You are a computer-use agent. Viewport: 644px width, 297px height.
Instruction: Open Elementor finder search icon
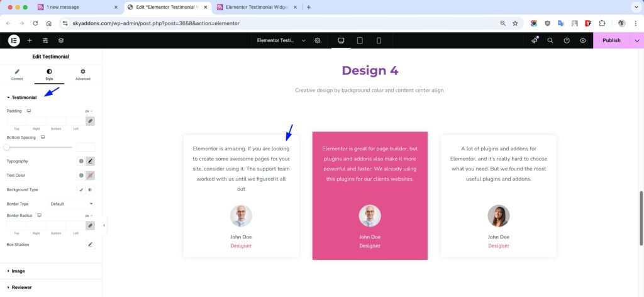(550, 40)
